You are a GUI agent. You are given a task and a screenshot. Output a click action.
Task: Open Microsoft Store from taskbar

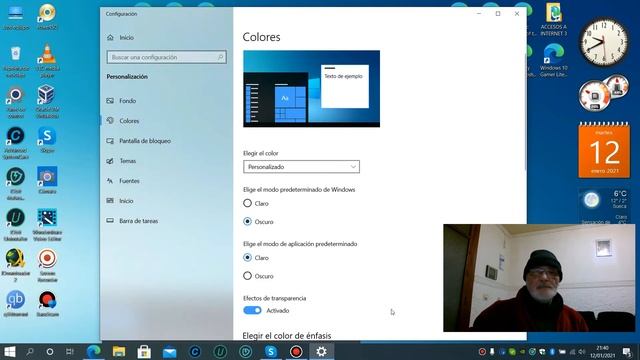click(x=144, y=351)
